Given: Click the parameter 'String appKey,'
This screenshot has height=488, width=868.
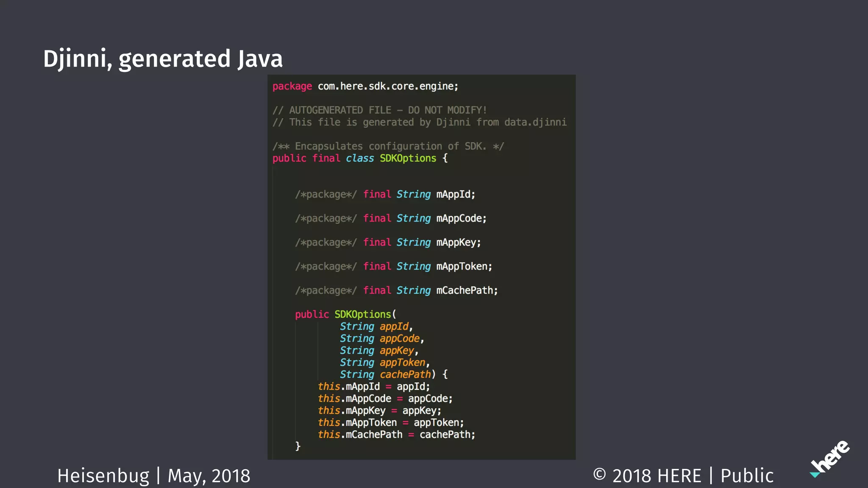Looking at the screenshot, I should click(379, 351).
